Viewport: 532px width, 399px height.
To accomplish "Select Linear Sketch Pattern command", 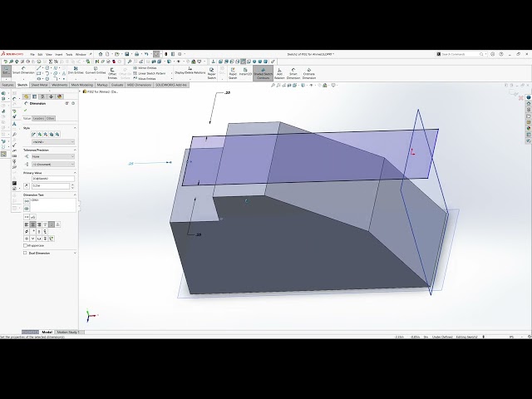I will coord(150,73).
